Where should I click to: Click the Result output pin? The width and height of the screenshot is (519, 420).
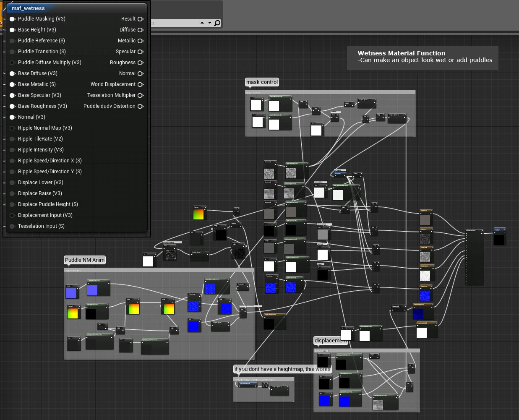[140, 19]
